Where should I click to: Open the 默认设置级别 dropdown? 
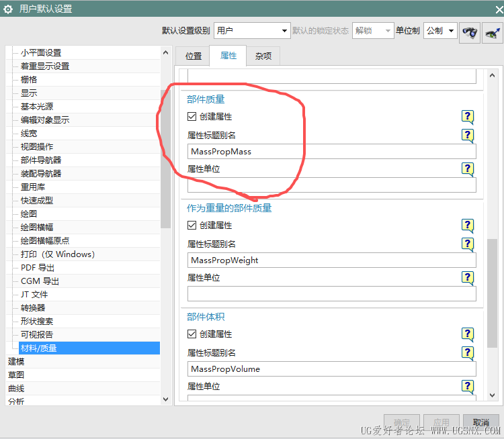click(252, 31)
